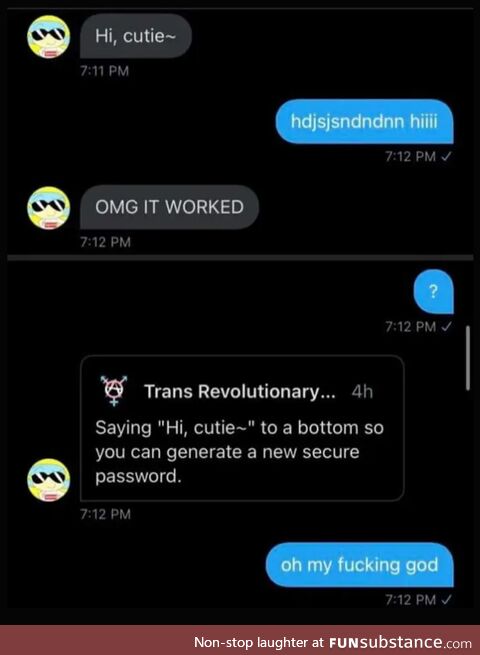Select the "hdjsjsndndnn hiiii" message bubble
The image size is (480, 655).
[x=364, y=122]
